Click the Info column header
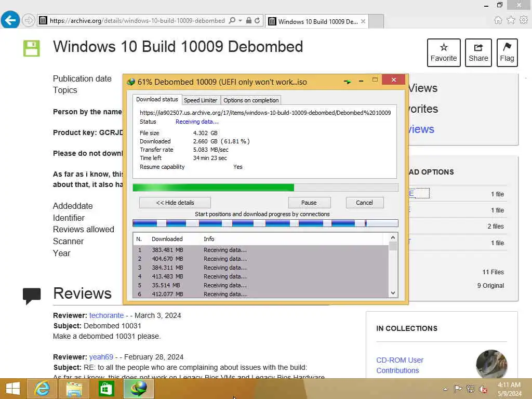The height and width of the screenshot is (399, 532). tap(209, 239)
